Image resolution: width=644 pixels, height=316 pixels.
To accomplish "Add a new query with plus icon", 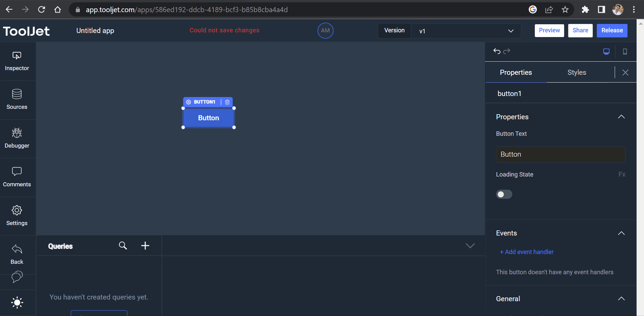I will (145, 246).
